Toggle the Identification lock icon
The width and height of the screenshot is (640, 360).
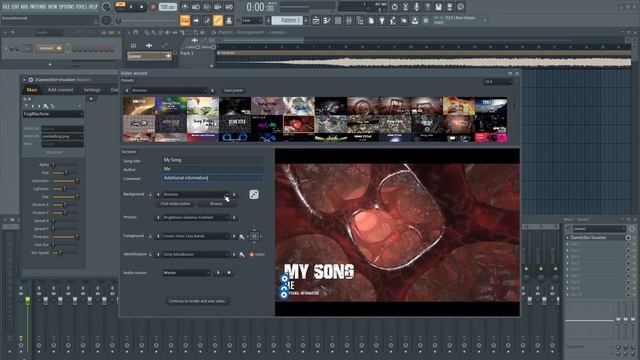coord(150,254)
